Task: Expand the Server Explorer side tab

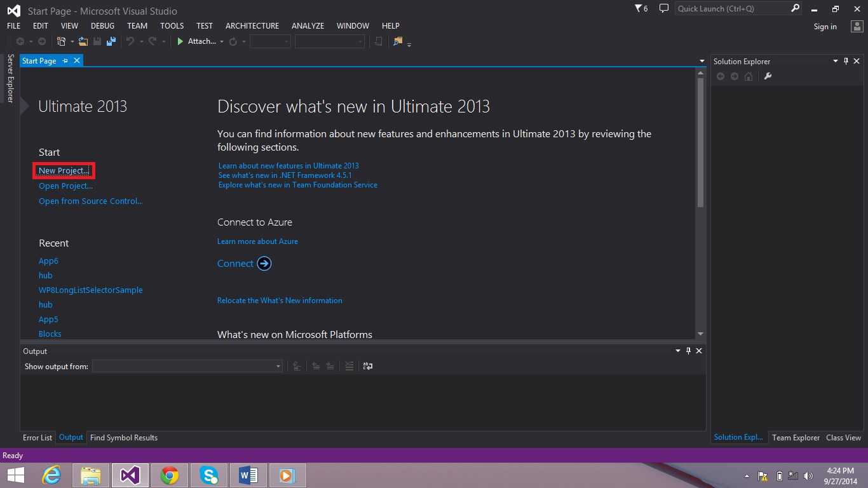Action: 10,78
